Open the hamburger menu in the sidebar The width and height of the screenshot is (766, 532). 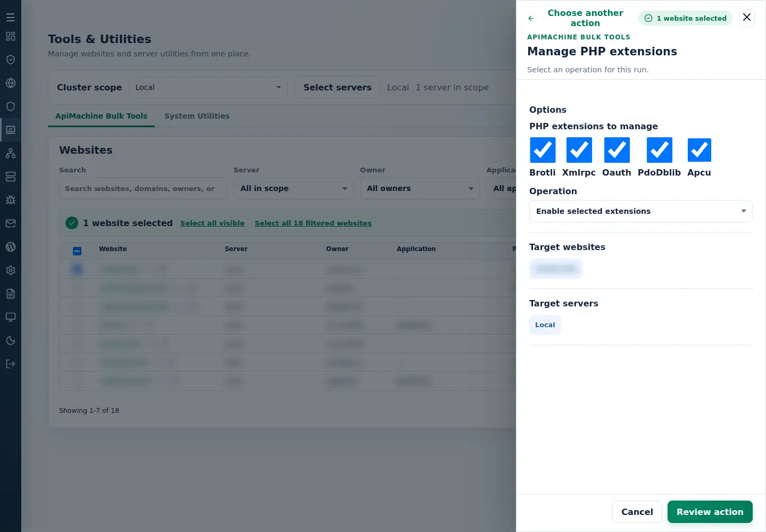click(x=11, y=18)
